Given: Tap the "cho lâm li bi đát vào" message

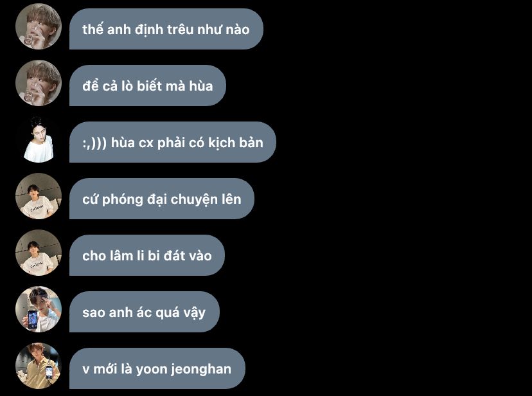Looking at the screenshot, I should 147,255.
